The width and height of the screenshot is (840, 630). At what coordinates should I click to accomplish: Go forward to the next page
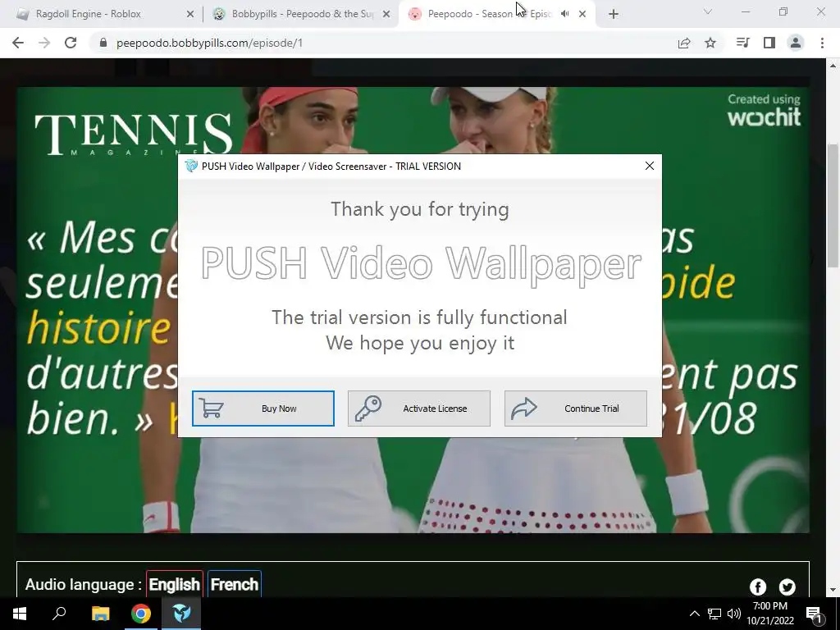click(x=44, y=43)
